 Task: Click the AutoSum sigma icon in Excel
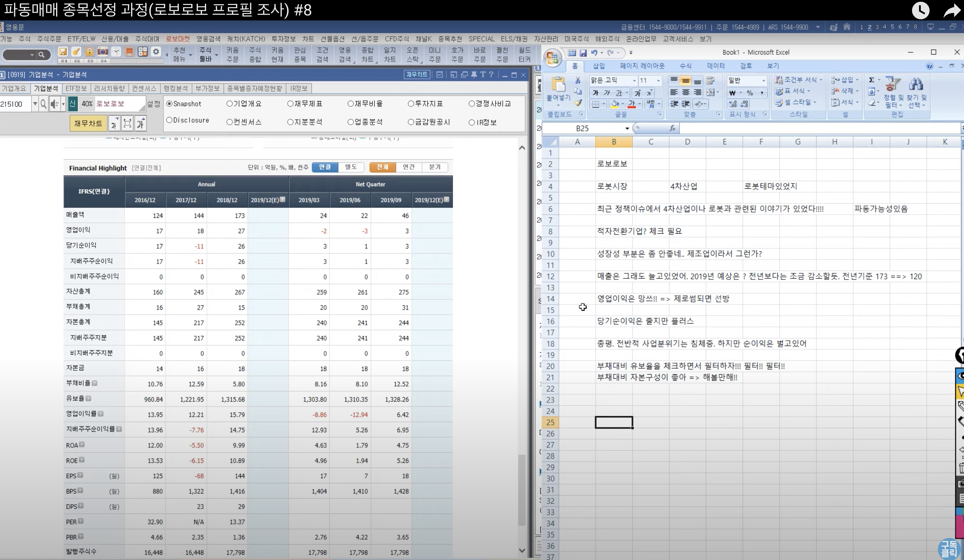871,80
